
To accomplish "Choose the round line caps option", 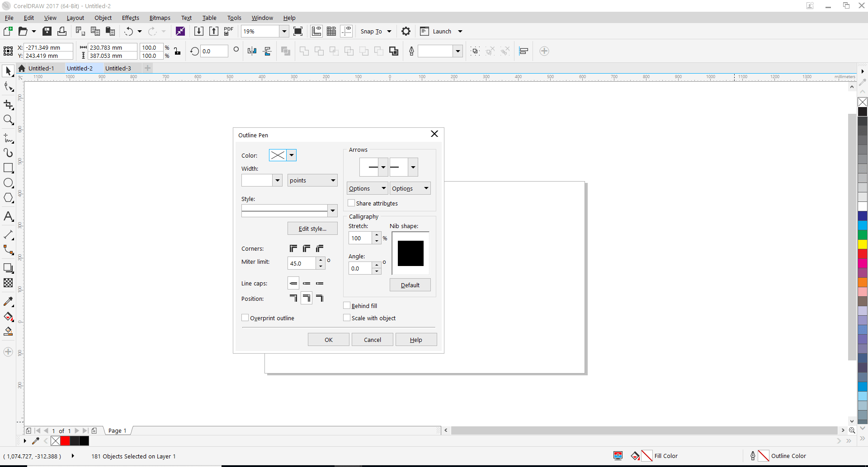I will [307, 283].
